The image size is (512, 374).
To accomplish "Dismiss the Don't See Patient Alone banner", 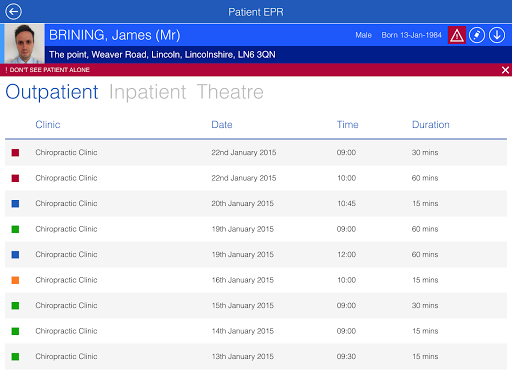I will pyautogui.click(x=505, y=70).
